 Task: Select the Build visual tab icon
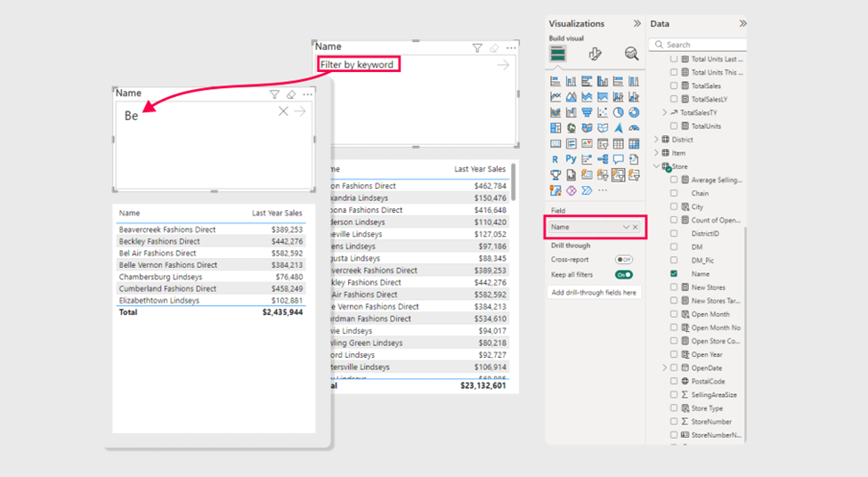(x=557, y=54)
